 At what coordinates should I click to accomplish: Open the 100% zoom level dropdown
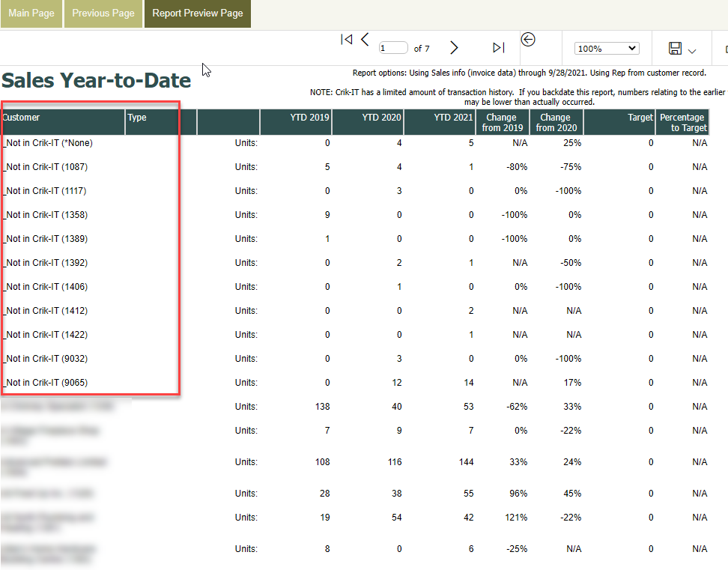606,49
